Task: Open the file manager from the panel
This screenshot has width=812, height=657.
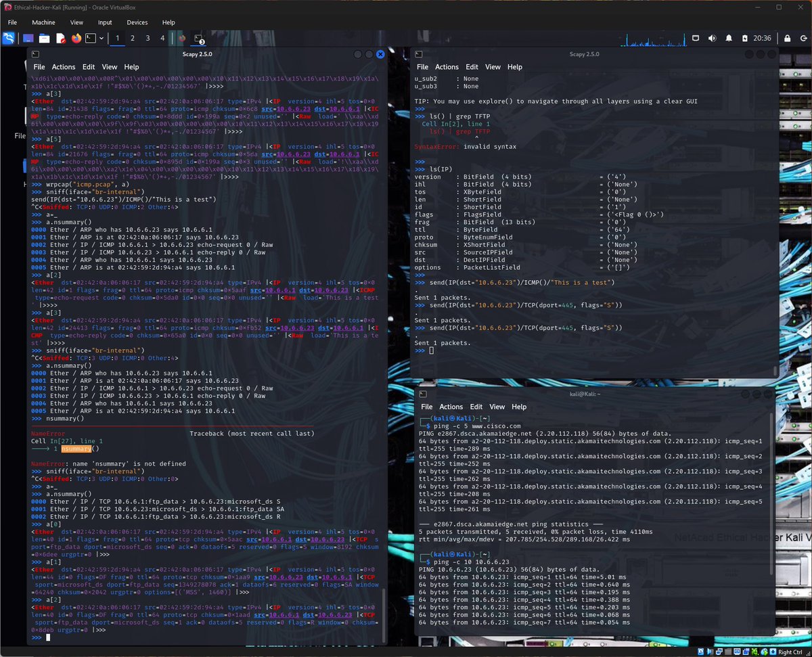Action: pyautogui.click(x=44, y=39)
